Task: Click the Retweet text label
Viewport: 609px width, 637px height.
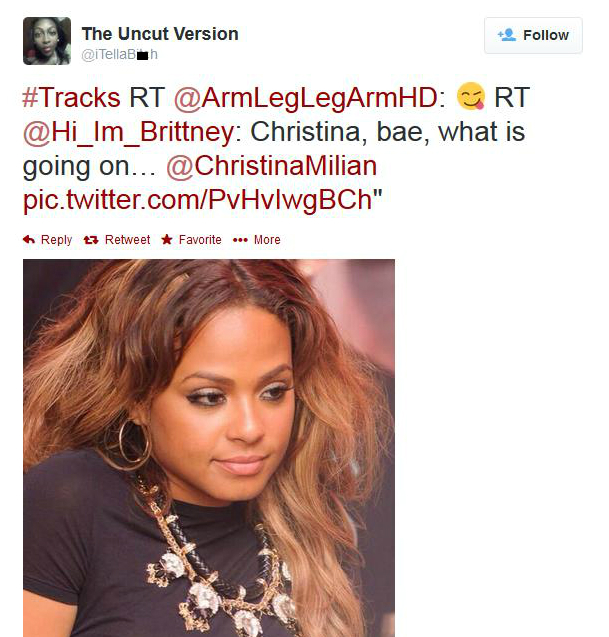Action: coord(127,240)
